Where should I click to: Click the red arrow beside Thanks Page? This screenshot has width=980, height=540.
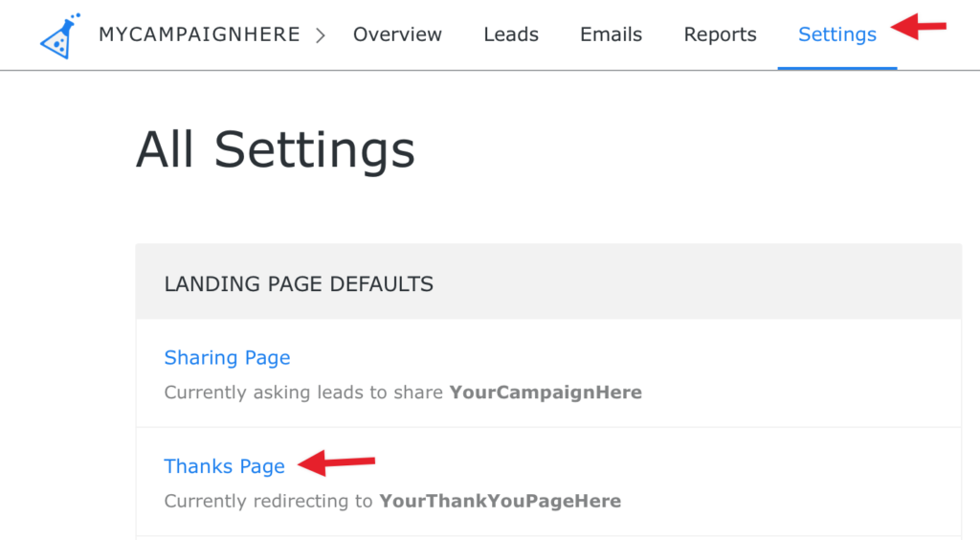click(x=336, y=462)
